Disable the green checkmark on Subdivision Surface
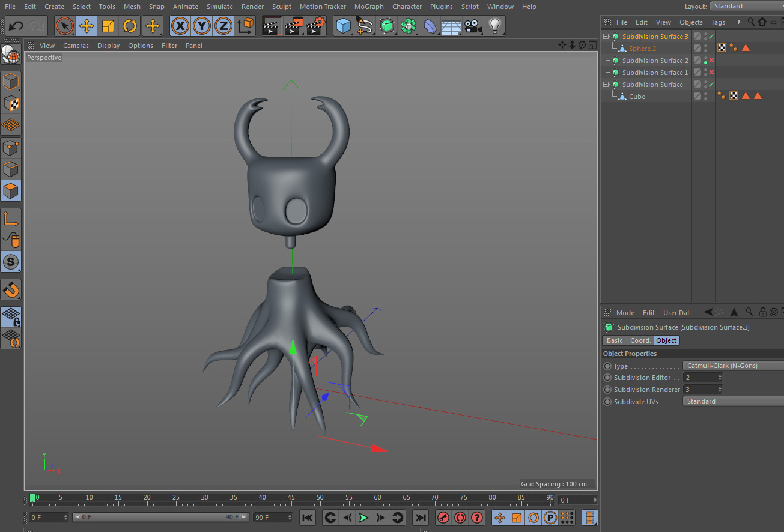The height and width of the screenshot is (532, 784). click(711, 84)
